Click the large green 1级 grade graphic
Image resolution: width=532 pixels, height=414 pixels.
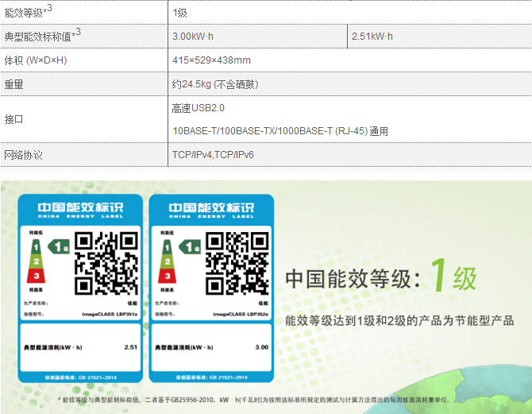451,277
